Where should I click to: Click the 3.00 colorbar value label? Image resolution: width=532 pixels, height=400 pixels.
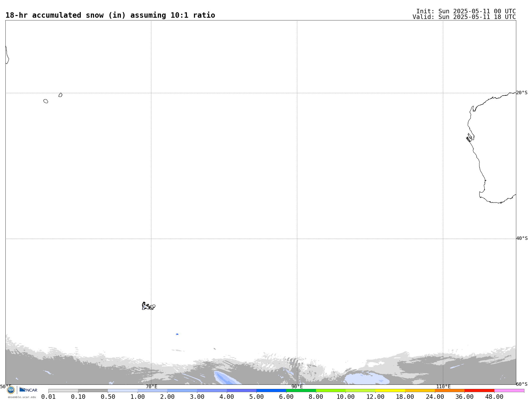tap(197, 397)
